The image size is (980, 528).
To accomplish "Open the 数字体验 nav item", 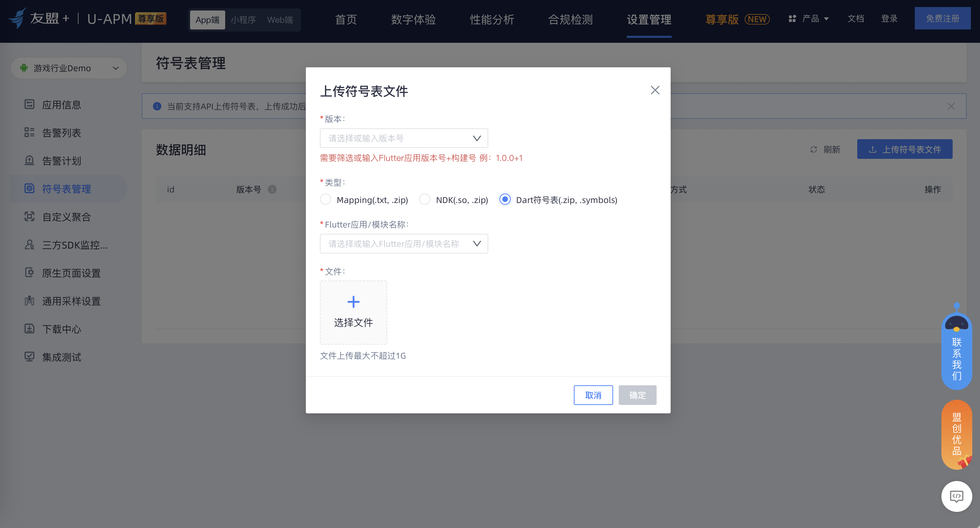I will pos(413,19).
